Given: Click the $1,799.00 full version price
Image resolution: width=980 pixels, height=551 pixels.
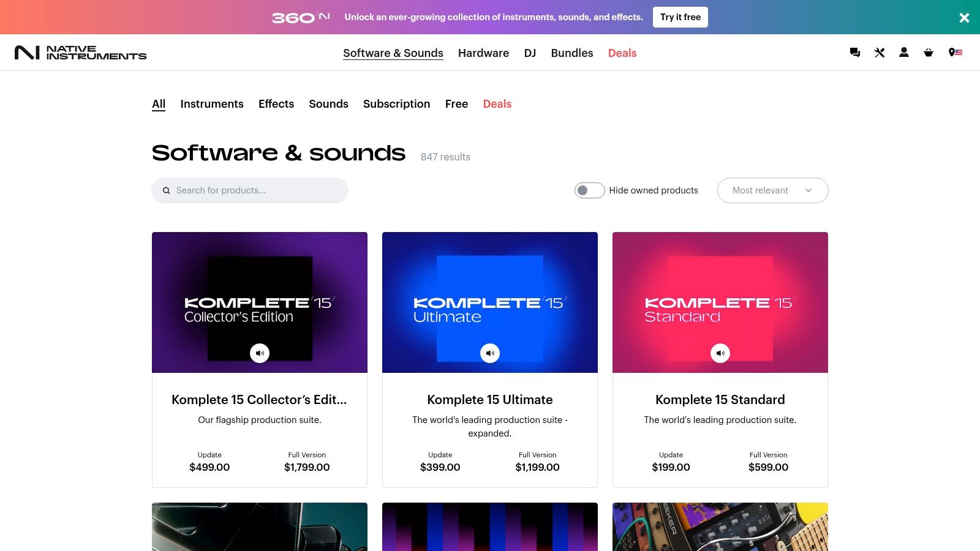Looking at the screenshot, I should (x=307, y=467).
